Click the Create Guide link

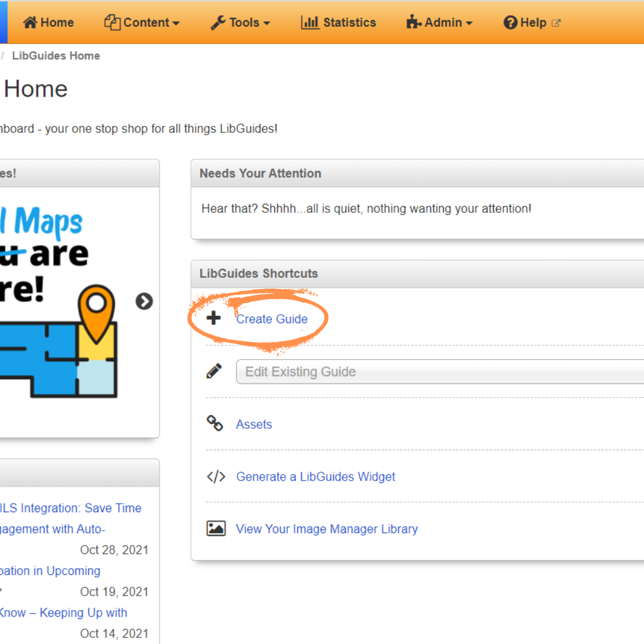click(272, 318)
